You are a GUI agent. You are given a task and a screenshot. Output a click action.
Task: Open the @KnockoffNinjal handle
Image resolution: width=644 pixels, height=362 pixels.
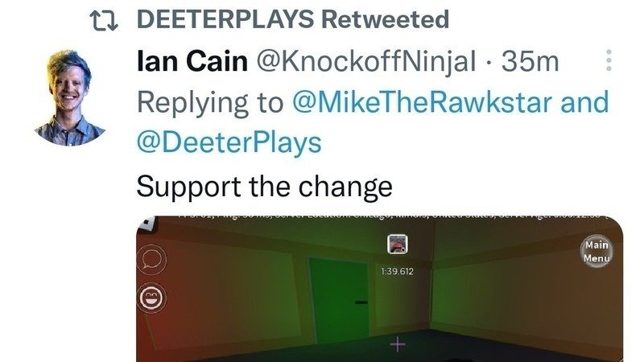366,61
